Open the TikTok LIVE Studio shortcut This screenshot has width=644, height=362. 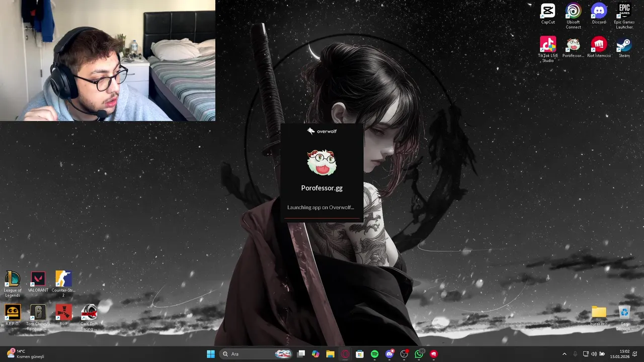548,49
